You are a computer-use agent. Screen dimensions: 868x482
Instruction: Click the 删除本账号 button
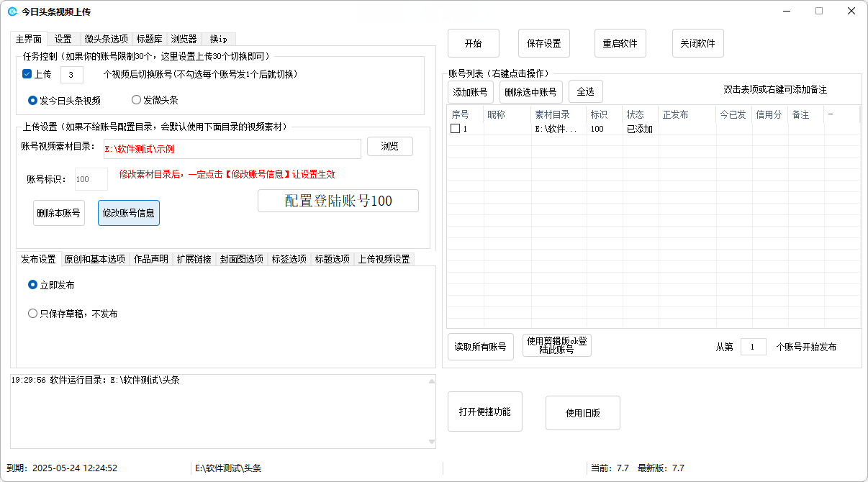point(59,213)
